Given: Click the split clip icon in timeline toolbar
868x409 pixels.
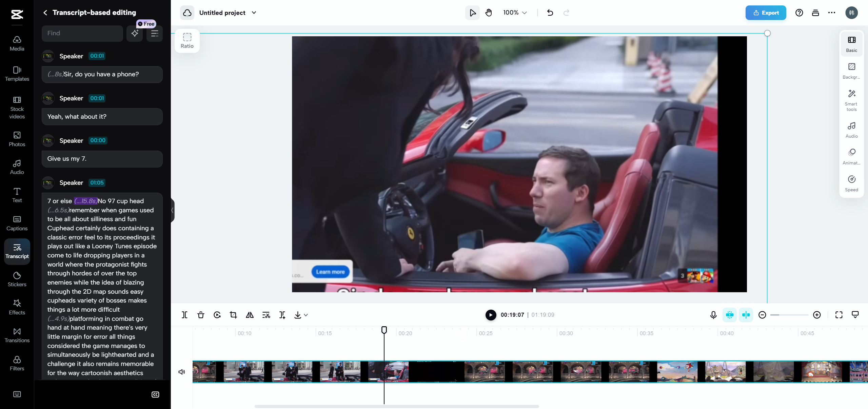Looking at the screenshot, I should (184, 315).
